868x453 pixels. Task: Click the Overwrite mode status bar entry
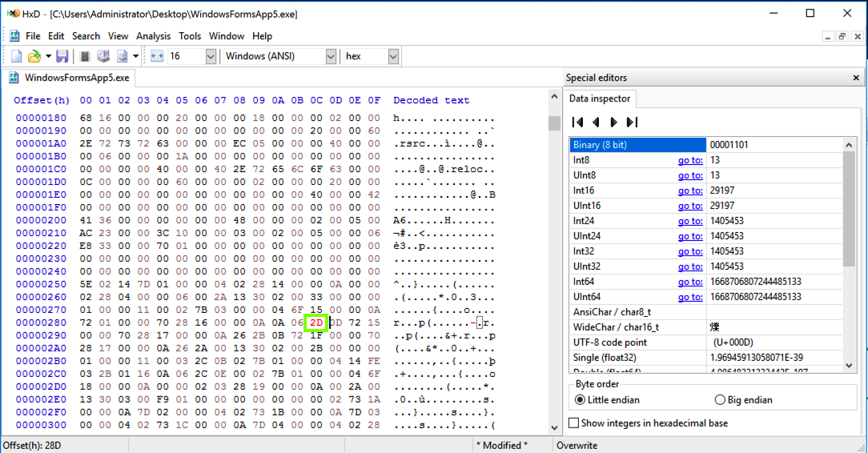coord(577,445)
